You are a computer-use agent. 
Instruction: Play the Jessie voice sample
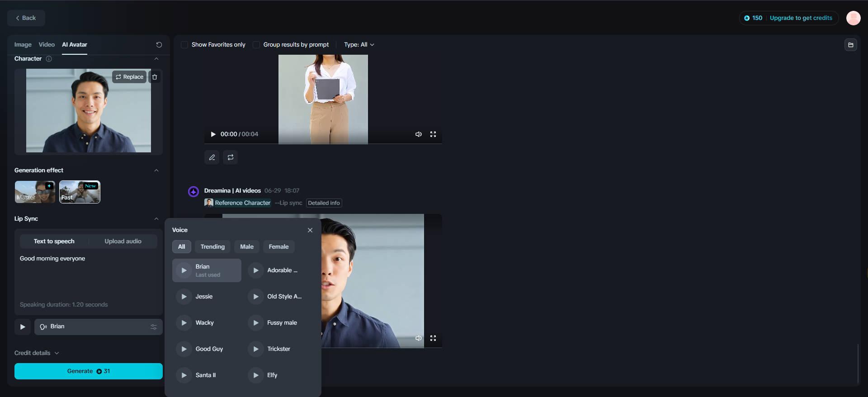[x=184, y=297]
